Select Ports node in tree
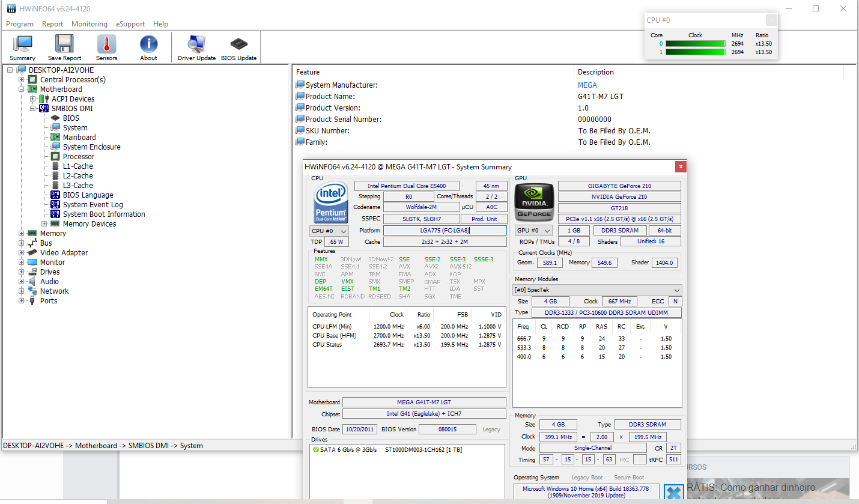Viewport: 859px width, 504px height. (x=49, y=300)
